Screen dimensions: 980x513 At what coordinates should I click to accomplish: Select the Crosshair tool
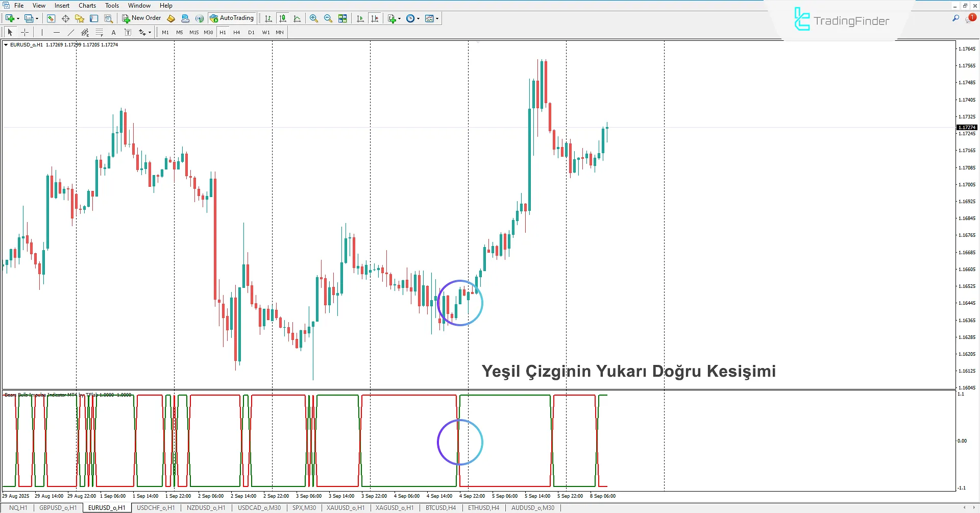click(x=24, y=32)
